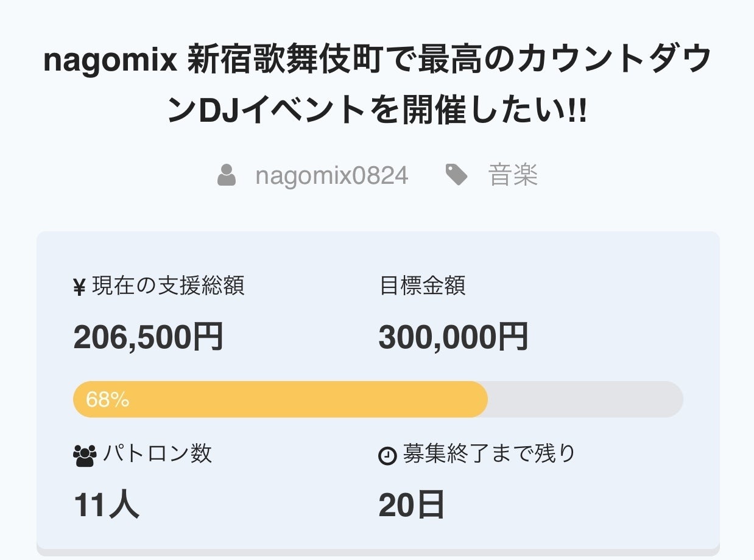Screen dimensions: 754x560
Task: Click the 募集終了まで残り label
Action: pos(489,453)
